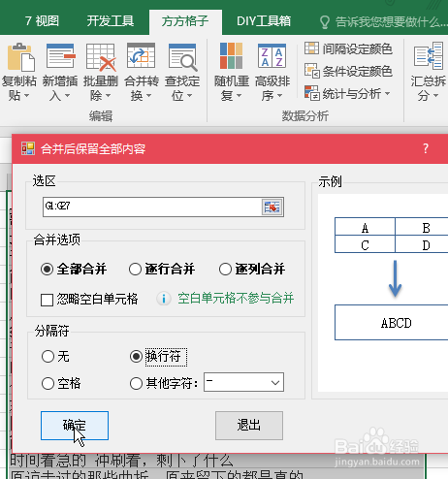Image resolution: width=448 pixels, height=479 pixels.
Task: Click 条件设定颜色 conditional color option
Action: 348,71
